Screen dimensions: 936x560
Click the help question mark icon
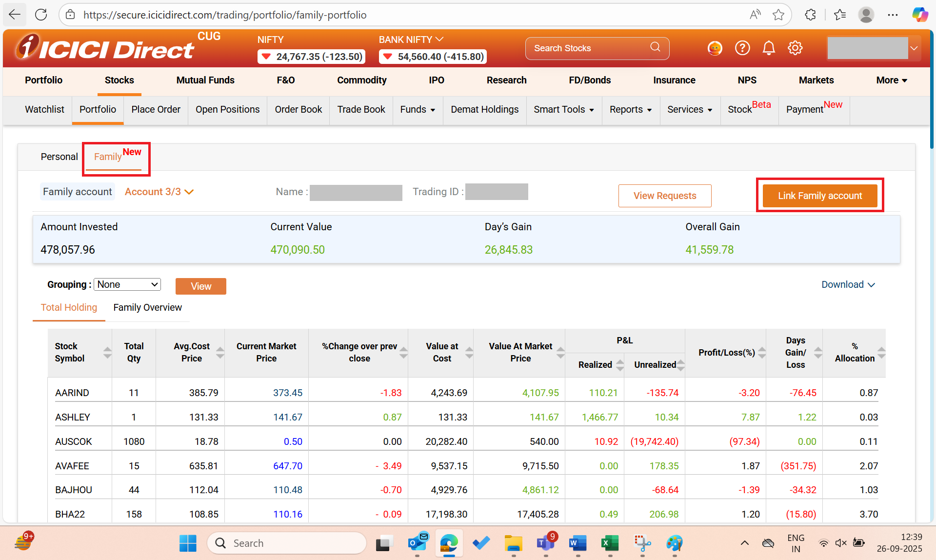pos(742,48)
